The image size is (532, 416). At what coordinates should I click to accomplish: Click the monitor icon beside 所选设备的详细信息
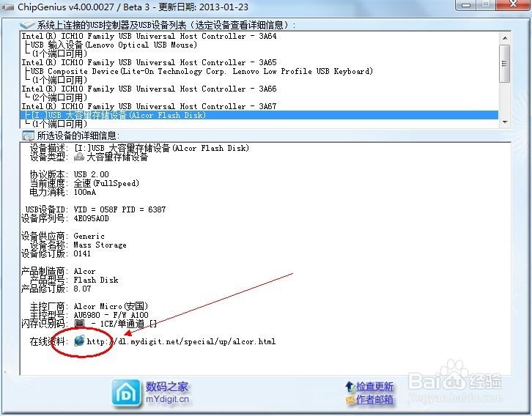pyautogui.click(x=28, y=135)
